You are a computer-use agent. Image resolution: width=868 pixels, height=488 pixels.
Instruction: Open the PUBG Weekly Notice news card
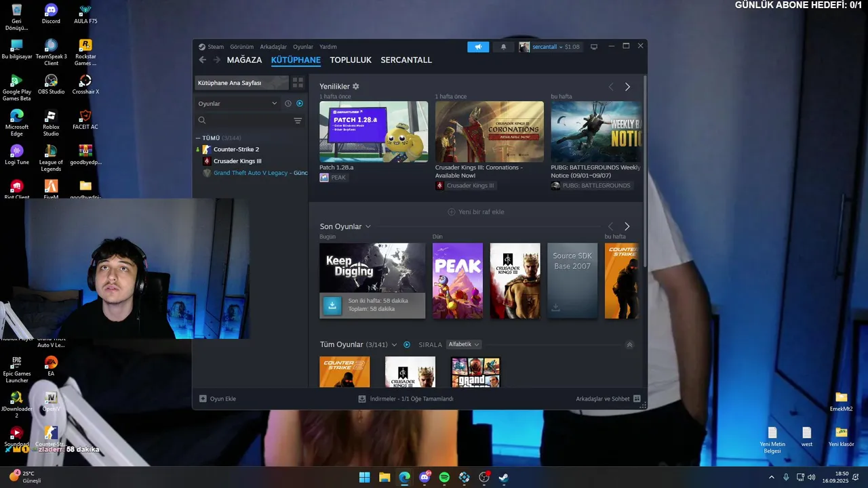595,131
